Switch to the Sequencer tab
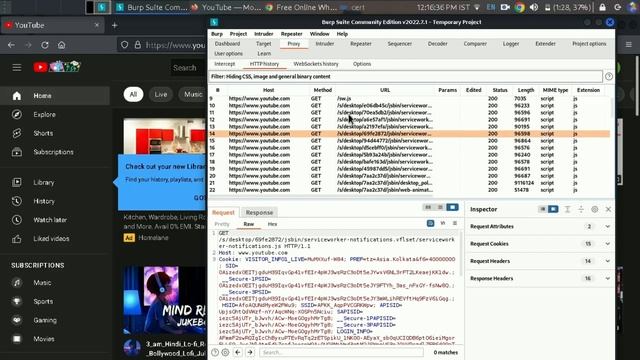 coord(400,44)
